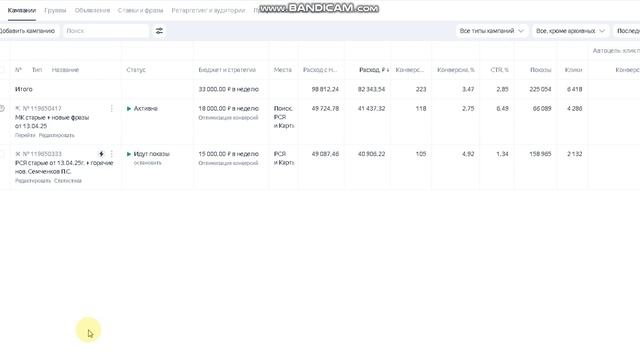Click campaign number №119650333

click(42, 154)
